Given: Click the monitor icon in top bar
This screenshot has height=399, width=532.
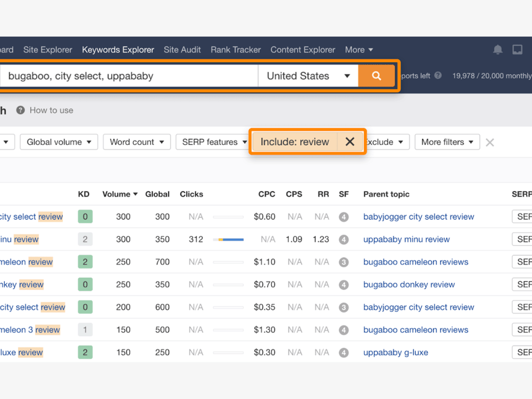Looking at the screenshot, I should (518, 49).
